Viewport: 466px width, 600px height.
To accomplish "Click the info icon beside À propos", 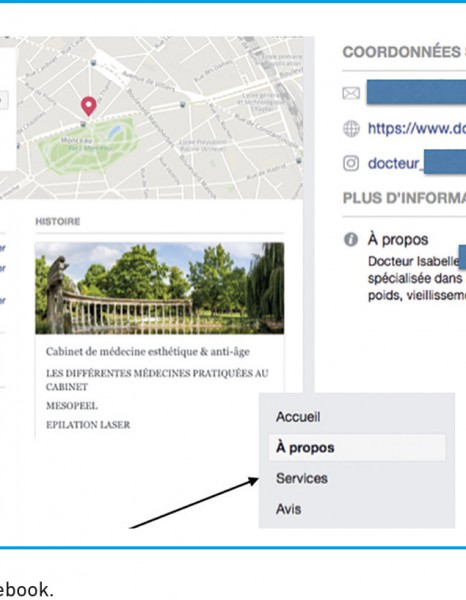I will point(351,240).
